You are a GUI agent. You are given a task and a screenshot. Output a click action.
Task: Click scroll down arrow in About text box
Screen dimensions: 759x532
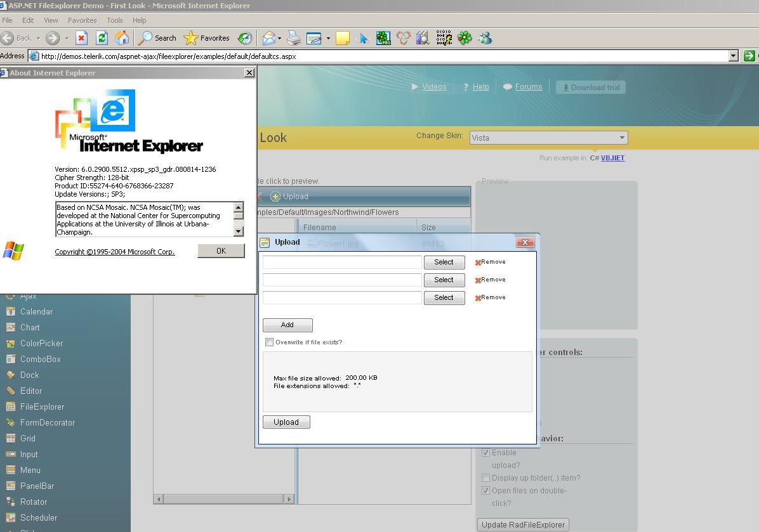pos(238,231)
